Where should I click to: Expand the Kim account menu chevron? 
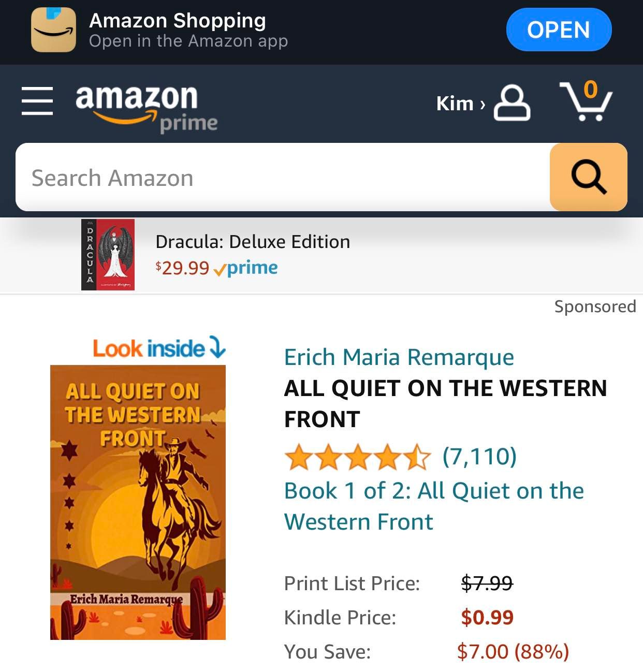(x=483, y=104)
